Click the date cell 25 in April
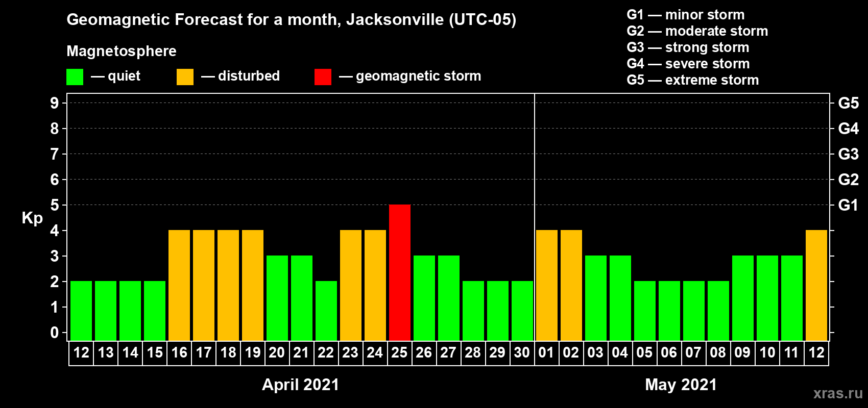Screen dimensions: 868x408 (399, 353)
